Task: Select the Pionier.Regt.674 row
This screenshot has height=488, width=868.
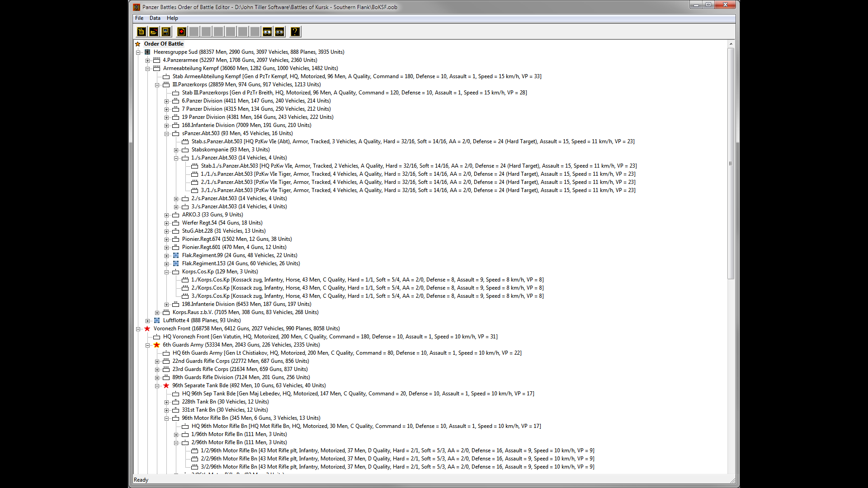Action: (237, 239)
